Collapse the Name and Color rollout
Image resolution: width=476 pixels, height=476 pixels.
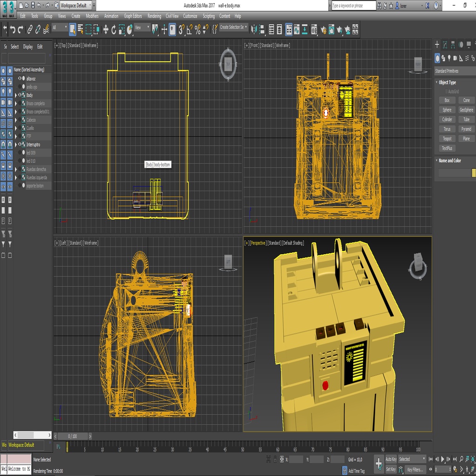[450, 160]
